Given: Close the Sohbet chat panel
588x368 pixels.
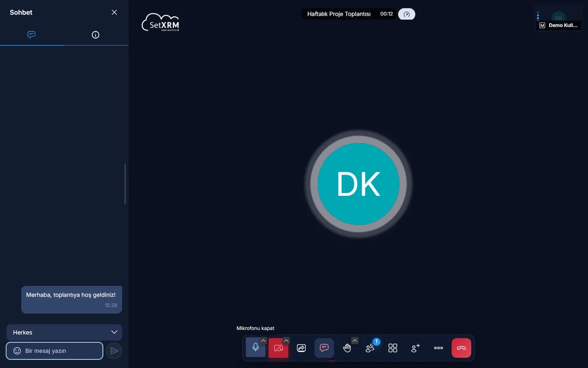Looking at the screenshot, I should (x=114, y=12).
